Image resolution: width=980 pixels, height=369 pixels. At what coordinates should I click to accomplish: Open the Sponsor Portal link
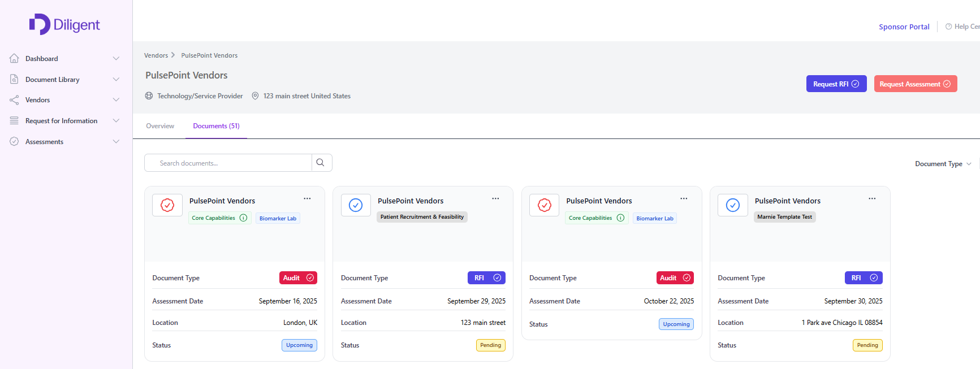pos(904,27)
